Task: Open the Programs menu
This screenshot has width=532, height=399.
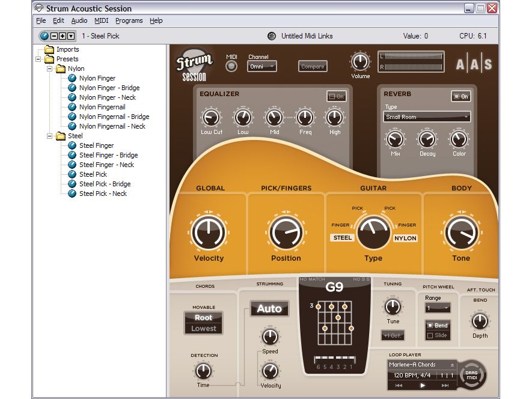Action: click(x=129, y=20)
